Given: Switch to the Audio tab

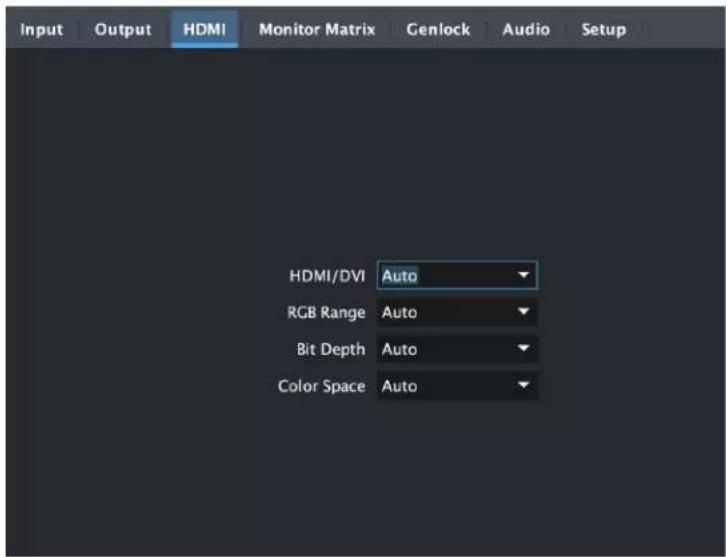Looking at the screenshot, I should [x=526, y=30].
